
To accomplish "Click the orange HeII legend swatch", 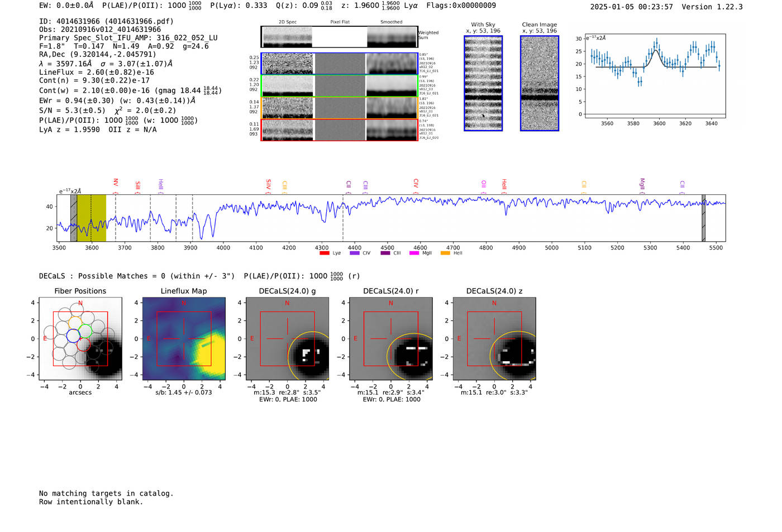I will pyautogui.click(x=445, y=253).
